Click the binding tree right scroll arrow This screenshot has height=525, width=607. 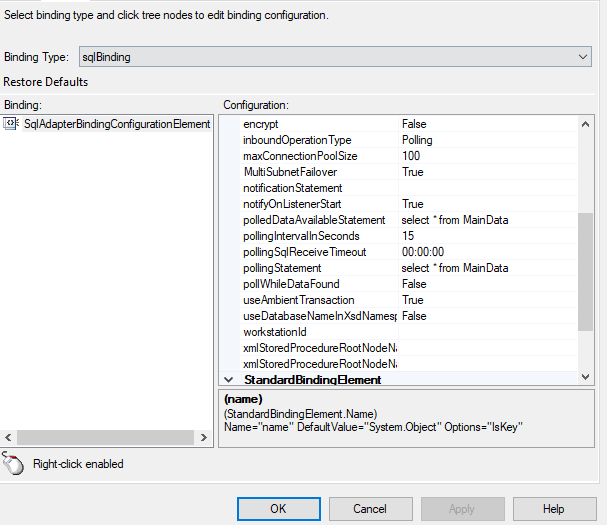coord(204,438)
